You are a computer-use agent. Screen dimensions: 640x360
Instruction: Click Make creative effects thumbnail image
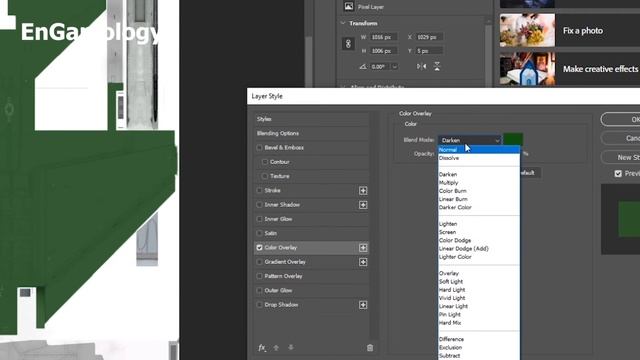coord(527,69)
